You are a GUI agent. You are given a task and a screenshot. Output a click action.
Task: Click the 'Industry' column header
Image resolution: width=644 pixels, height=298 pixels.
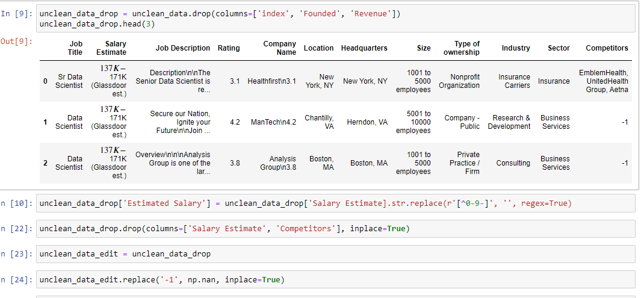[516, 48]
